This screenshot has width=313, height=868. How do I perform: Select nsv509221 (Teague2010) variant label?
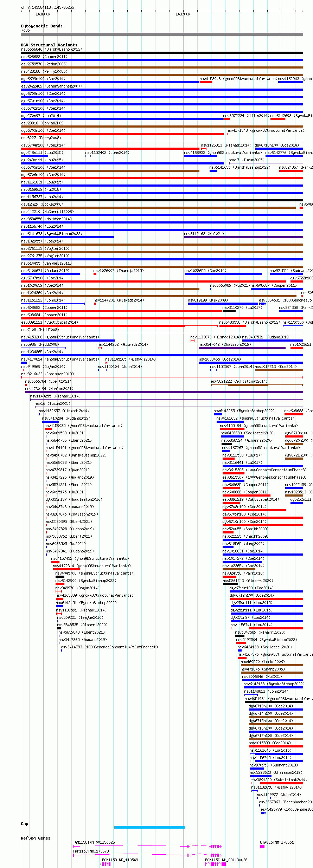[x=80, y=617]
